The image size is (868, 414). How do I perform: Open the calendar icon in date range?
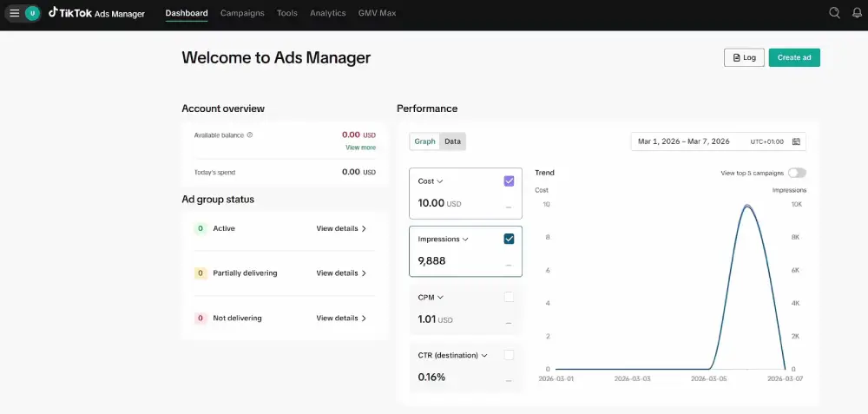pyautogui.click(x=796, y=141)
